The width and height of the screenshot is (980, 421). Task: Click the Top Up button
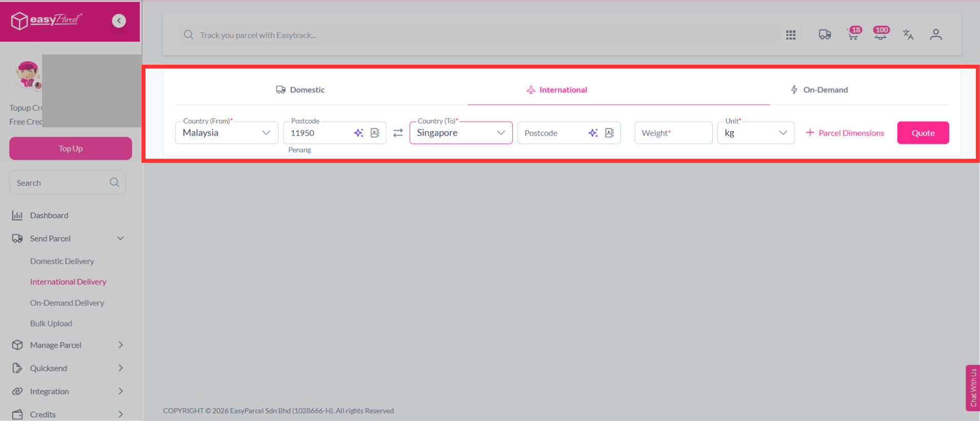click(x=71, y=148)
